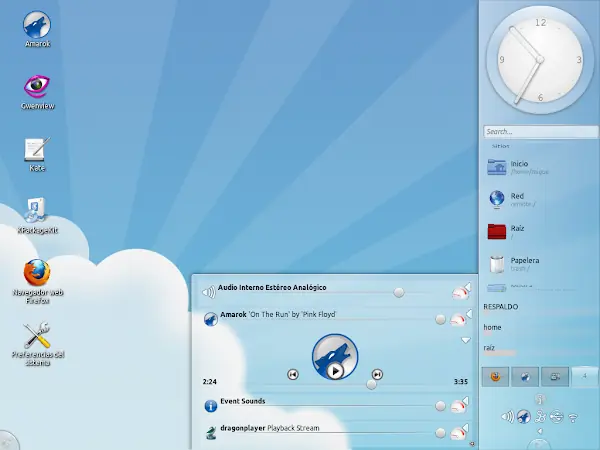Screen dimensions: 600x450
Task: Click the notifications info icon above tray
Action: [540, 399]
